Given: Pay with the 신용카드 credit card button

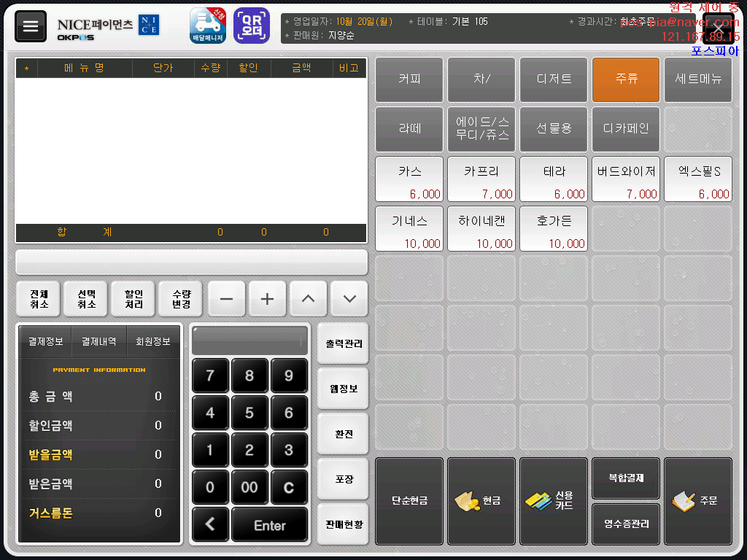Looking at the screenshot, I should click(553, 501).
